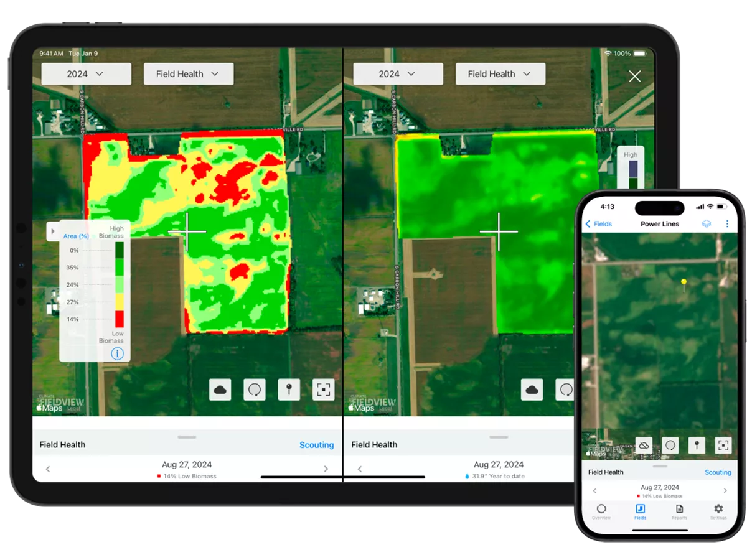The height and width of the screenshot is (560, 747).
Task: Tap the center-on-field icon in left iPad pane
Action: click(323, 390)
